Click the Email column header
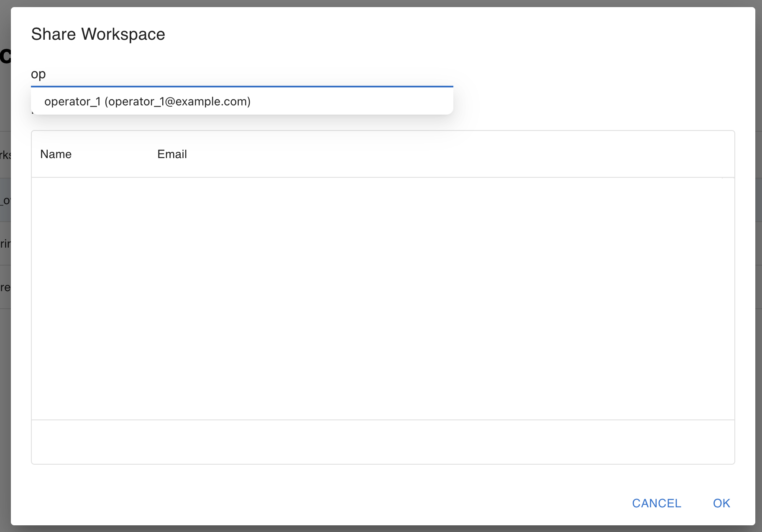 click(172, 154)
